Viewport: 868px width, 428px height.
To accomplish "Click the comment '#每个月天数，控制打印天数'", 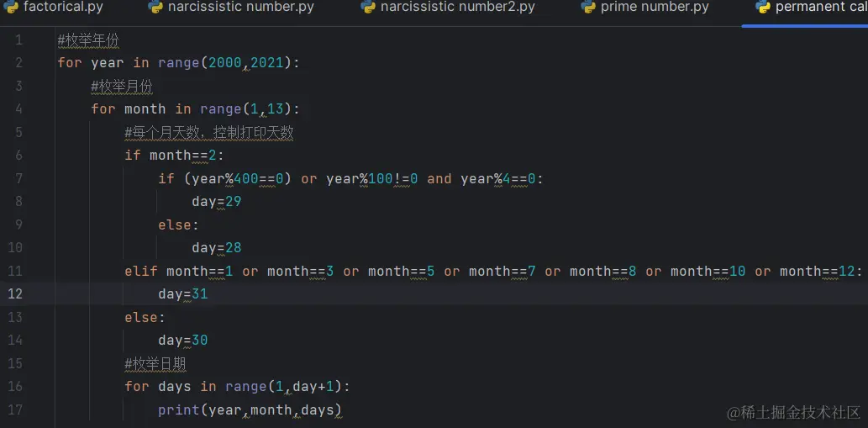I will (209, 132).
